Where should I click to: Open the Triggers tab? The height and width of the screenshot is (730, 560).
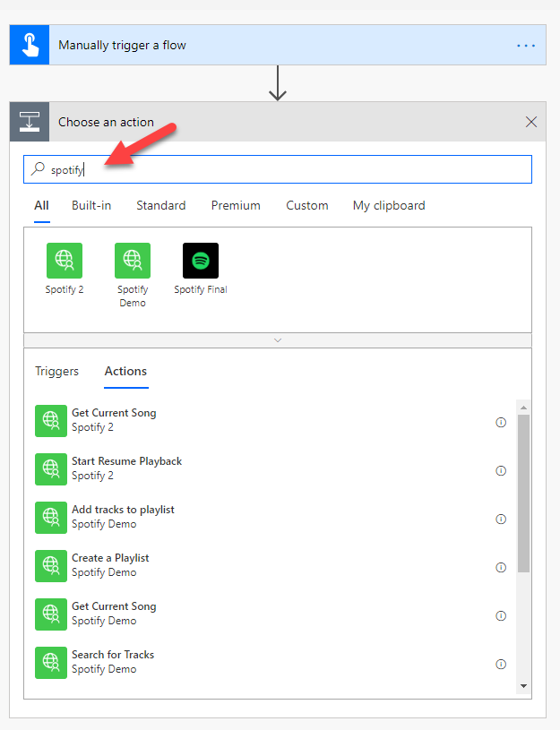point(56,371)
